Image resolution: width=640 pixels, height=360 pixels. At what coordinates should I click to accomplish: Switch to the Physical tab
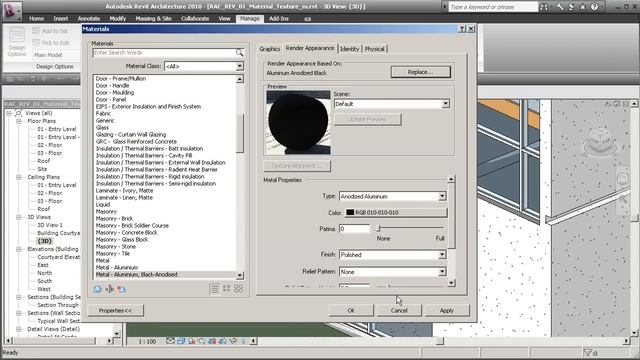tap(374, 49)
